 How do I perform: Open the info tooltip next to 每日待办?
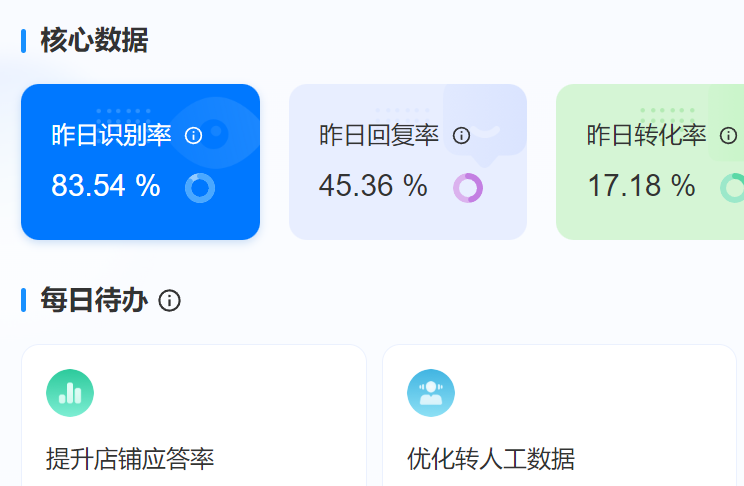point(170,300)
